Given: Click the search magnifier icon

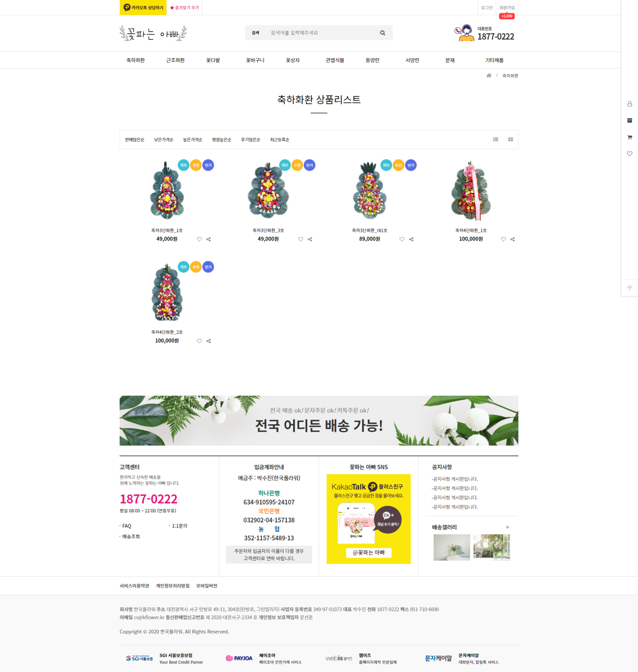Looking at the screenshot, I should click(x=382, y=33).
